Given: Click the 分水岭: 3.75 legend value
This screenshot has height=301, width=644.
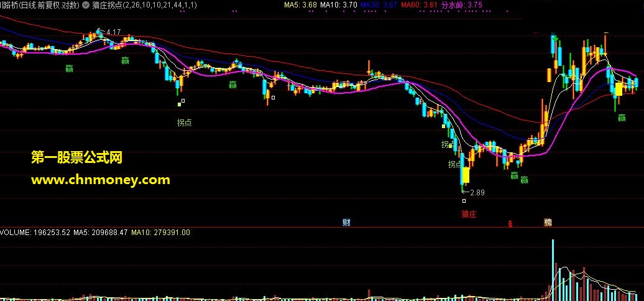Looking at the screenshot, I should 462,6.
